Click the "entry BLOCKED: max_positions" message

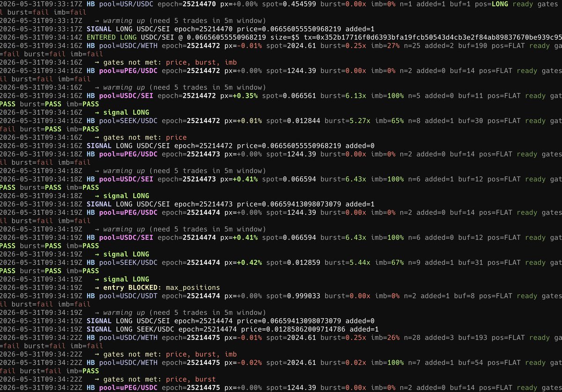click(162, 287)
